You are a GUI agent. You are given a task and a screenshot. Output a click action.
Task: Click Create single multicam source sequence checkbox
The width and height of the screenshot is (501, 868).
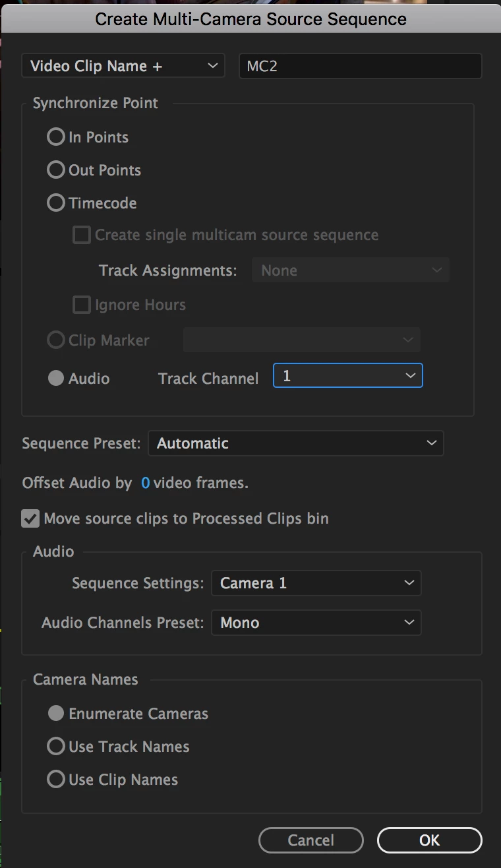pyautogui.click(x=82, y=235)
